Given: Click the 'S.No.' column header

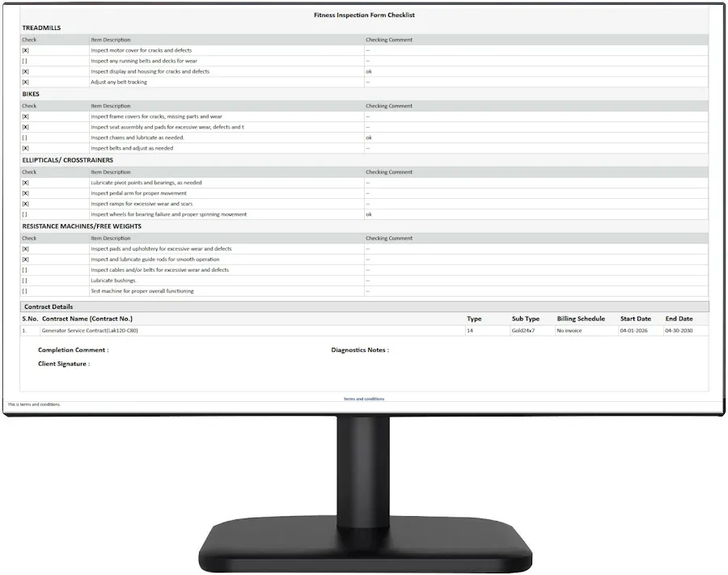Looking at the screenshot, I should [x=30, y=319].
